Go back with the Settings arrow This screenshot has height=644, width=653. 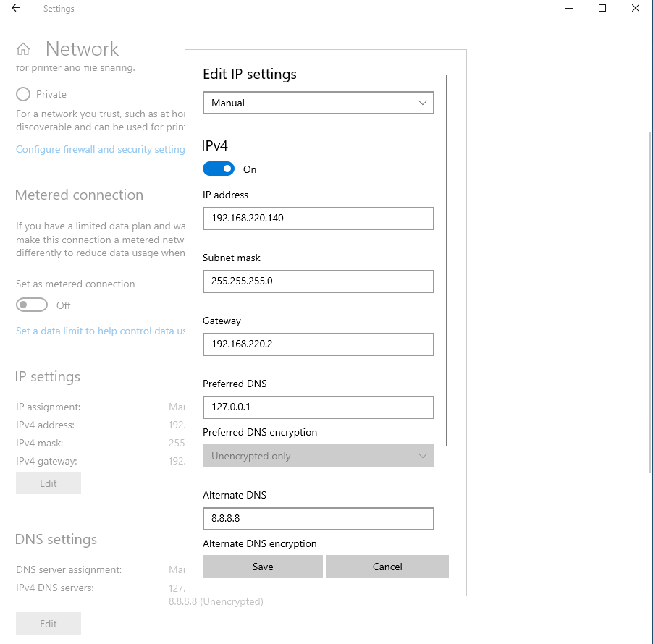(16, 8)
